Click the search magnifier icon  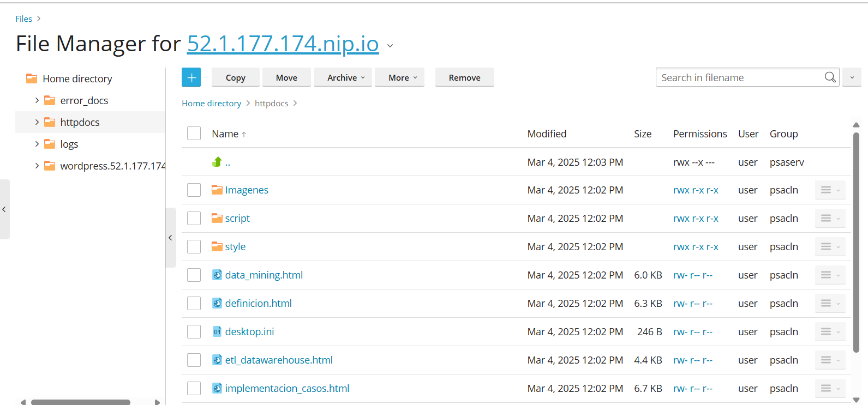830,77
